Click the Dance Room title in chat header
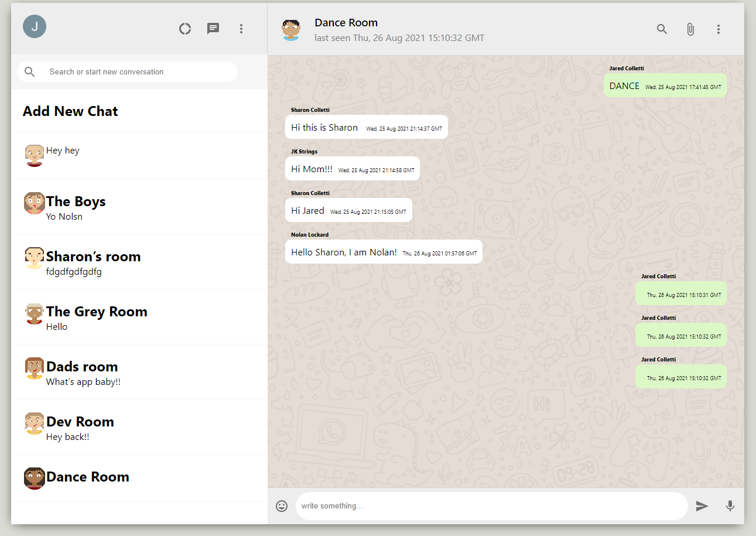Viewport: 756px width, 536px height. (x=346, y=23)
